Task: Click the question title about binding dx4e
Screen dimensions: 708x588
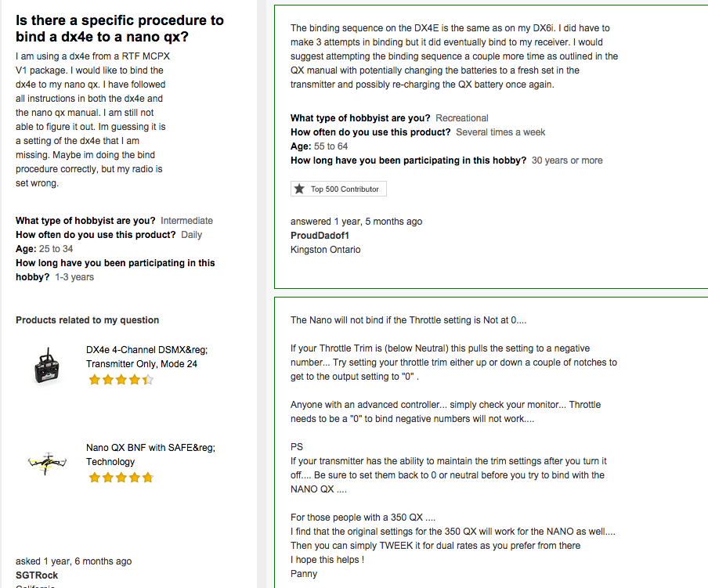Action: point(120,28)
